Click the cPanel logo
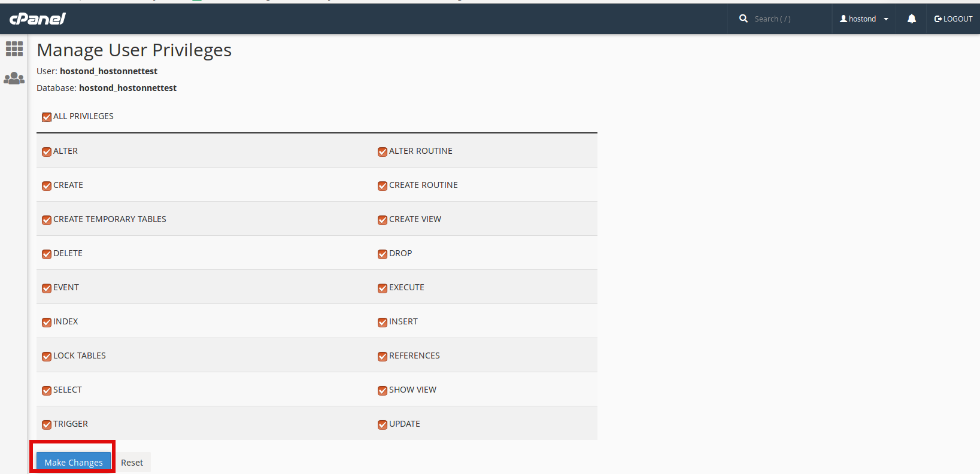 tap(37, 19)
